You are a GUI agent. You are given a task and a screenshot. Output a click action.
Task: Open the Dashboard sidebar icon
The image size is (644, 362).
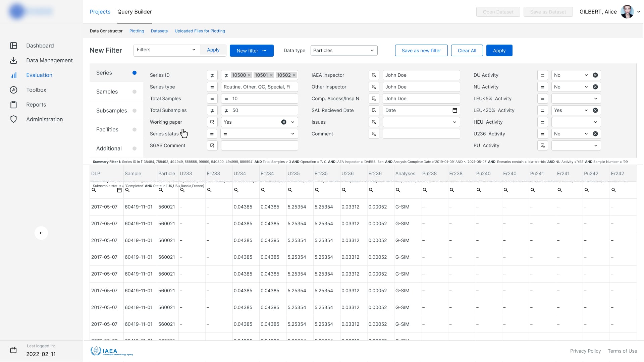click(13, 46)
